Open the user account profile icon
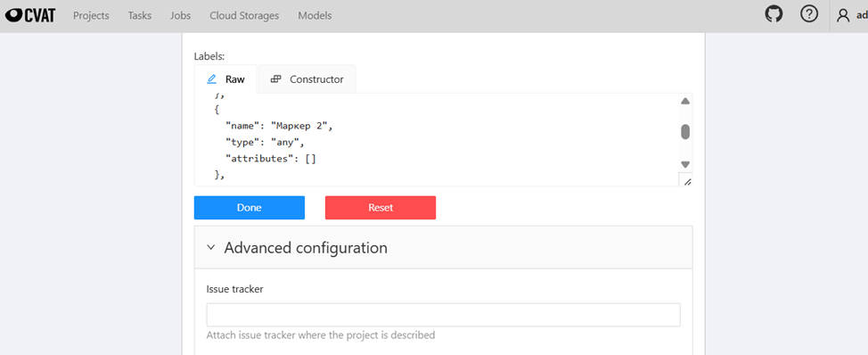This screenshot has height=355, width=868. (x=843, y=15)
